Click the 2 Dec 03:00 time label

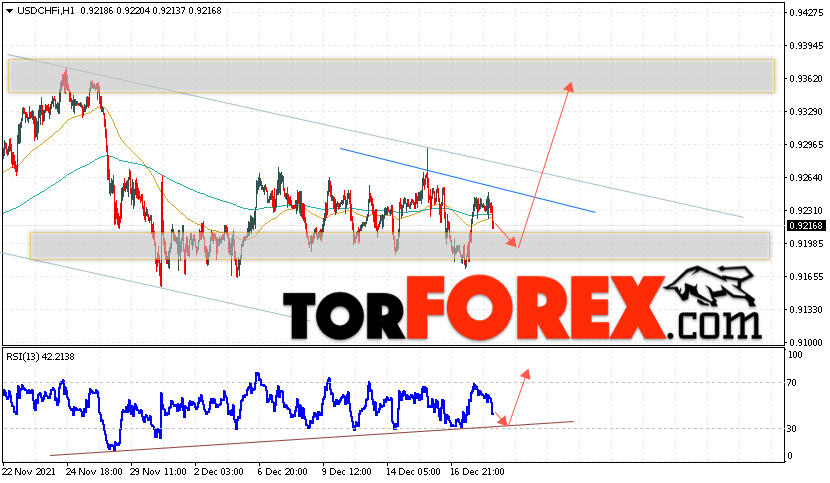(x=219, y=471)
